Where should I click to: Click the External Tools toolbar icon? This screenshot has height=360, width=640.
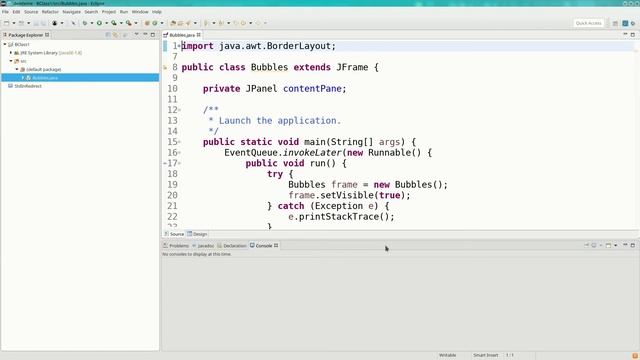pos(129,23)
